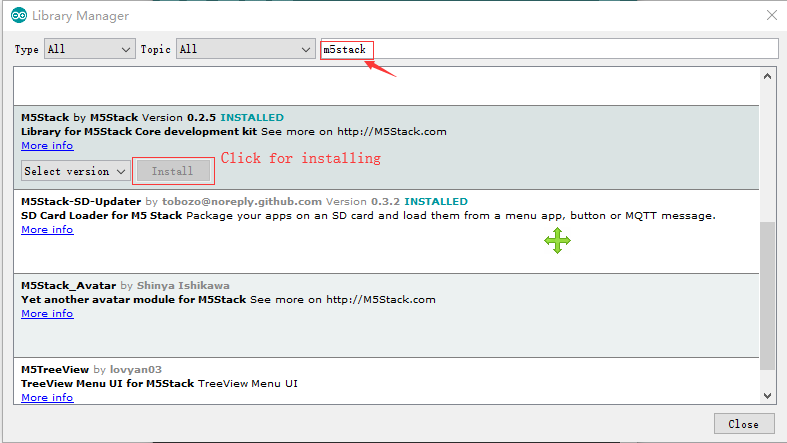The image size is (787, 443).
Task: Click the vertical scrollbar thumb
Action: coord(767,296)
